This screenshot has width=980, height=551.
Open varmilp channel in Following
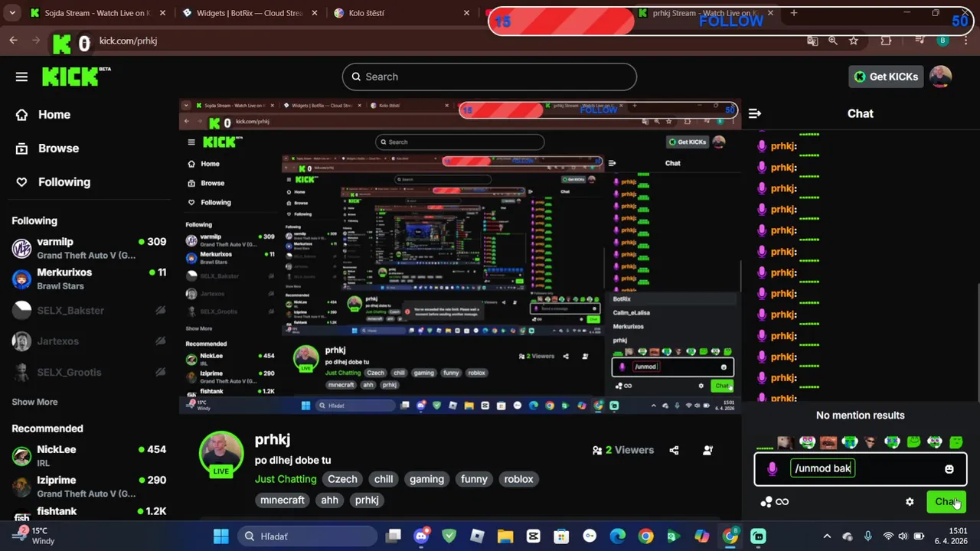pos(88,248)
